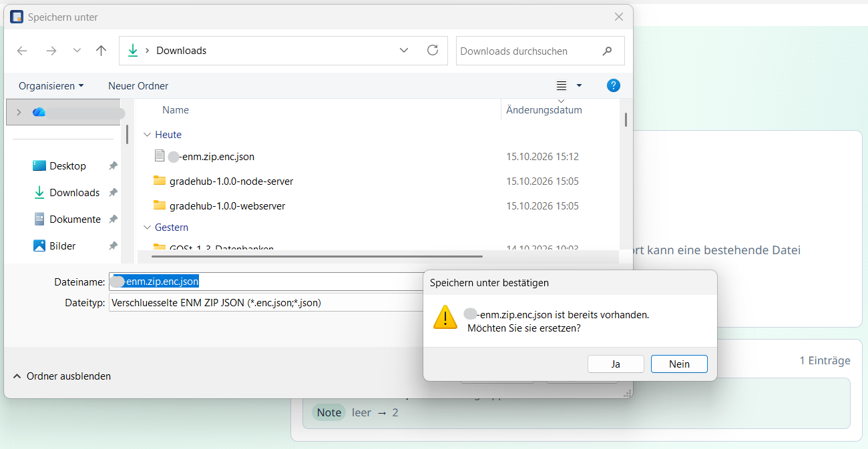Go forward with the right arrow icon

pyautogui.click(x=51, y=51)
